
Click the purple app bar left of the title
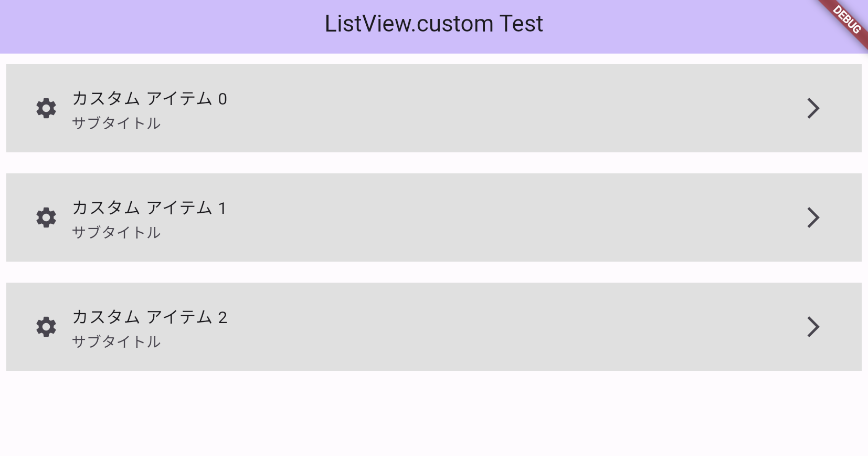(x=157, y=26)
